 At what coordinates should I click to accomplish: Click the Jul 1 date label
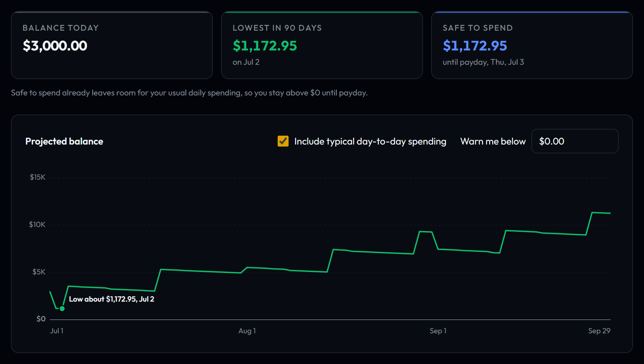click(57, 331)
